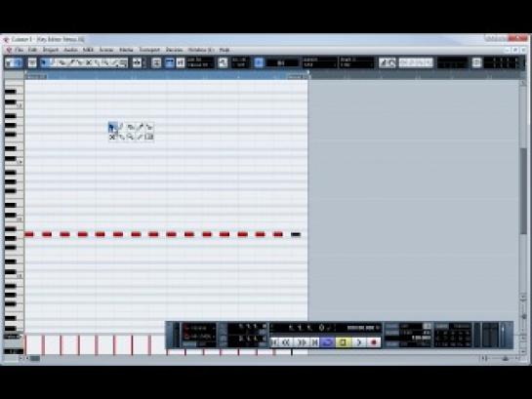The height and width of the screenshot is (399, 532).
Task: Open the Snap type selector dropdown
Action: tap(282, 63)
